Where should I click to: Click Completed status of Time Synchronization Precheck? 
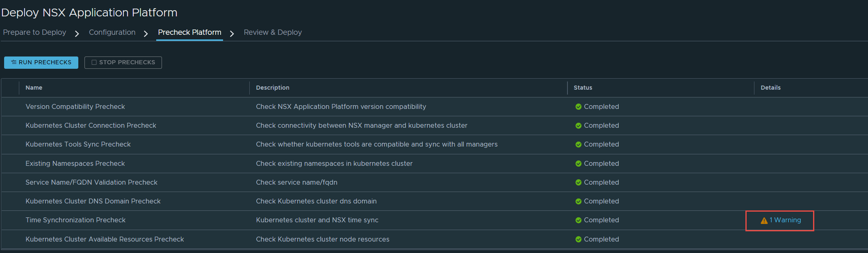[x=601, y=220]
